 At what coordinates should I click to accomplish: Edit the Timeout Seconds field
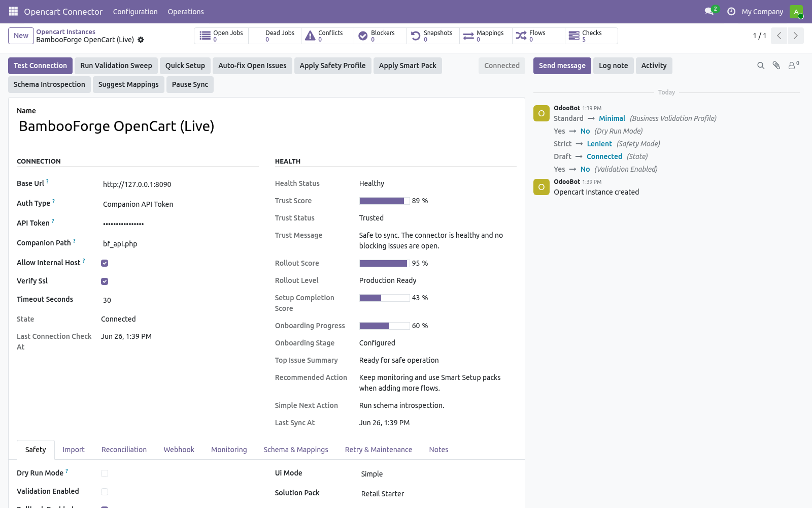(180, 300)
